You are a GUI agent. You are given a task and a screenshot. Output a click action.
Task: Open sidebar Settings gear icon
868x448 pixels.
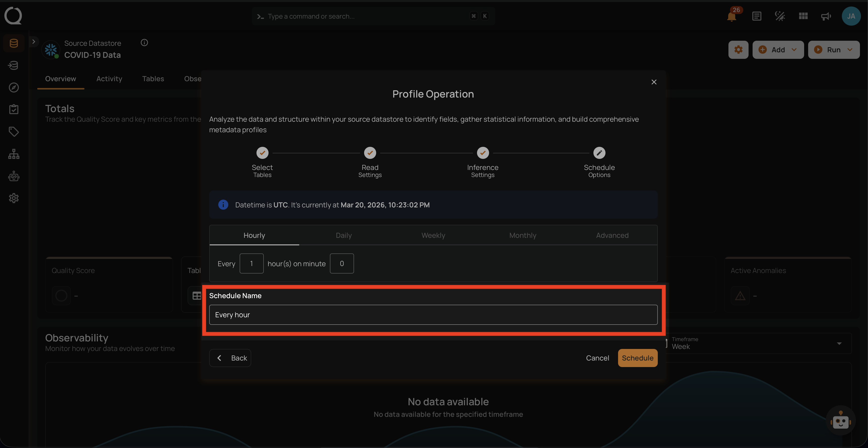(x=14, y=198)
